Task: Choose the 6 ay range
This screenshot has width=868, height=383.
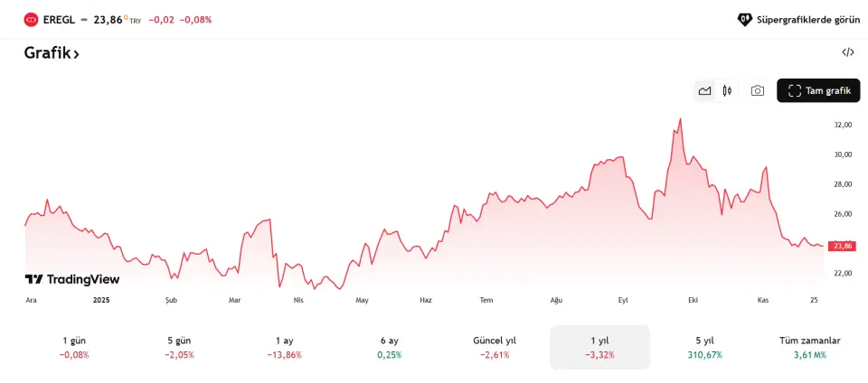Action: pos(390,347)
